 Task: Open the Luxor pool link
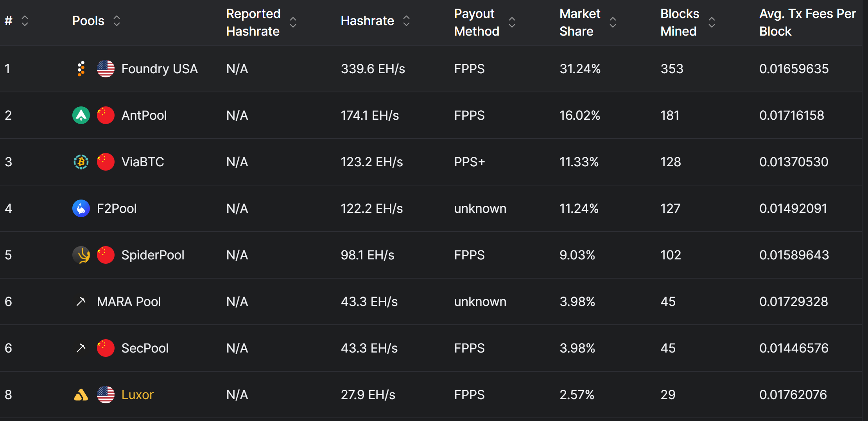point(138,395)
